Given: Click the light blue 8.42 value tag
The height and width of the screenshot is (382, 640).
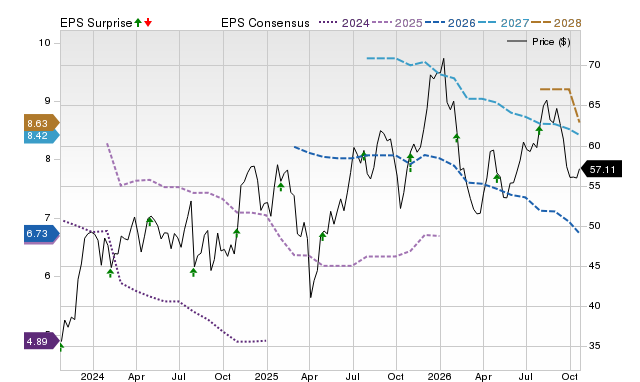Looking at the screenshot, I should [42, 135].
